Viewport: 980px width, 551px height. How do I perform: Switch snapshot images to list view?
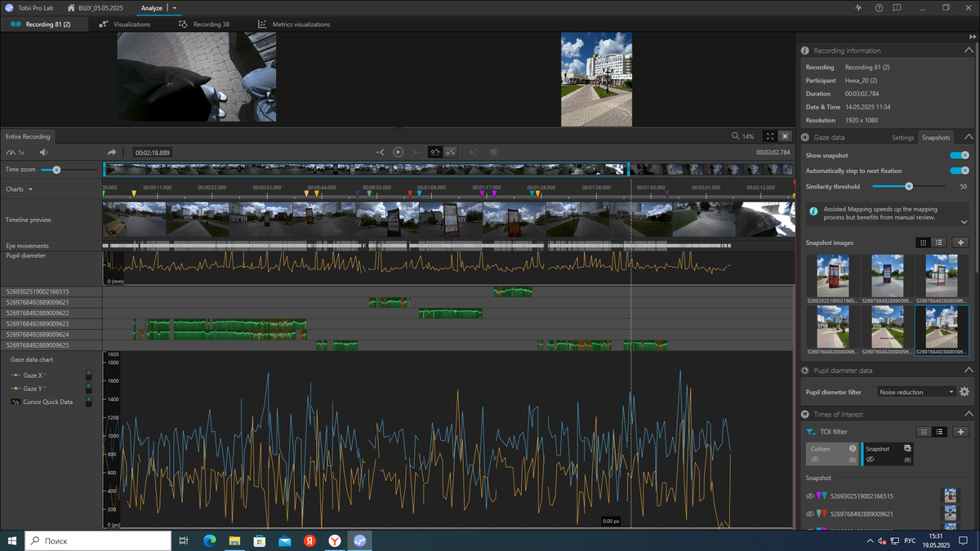tap(940, 242)
